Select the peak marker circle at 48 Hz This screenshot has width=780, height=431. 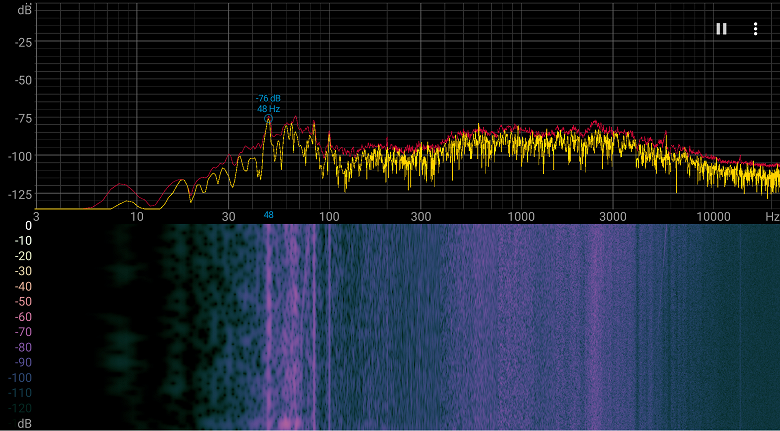tap(268, 118)
